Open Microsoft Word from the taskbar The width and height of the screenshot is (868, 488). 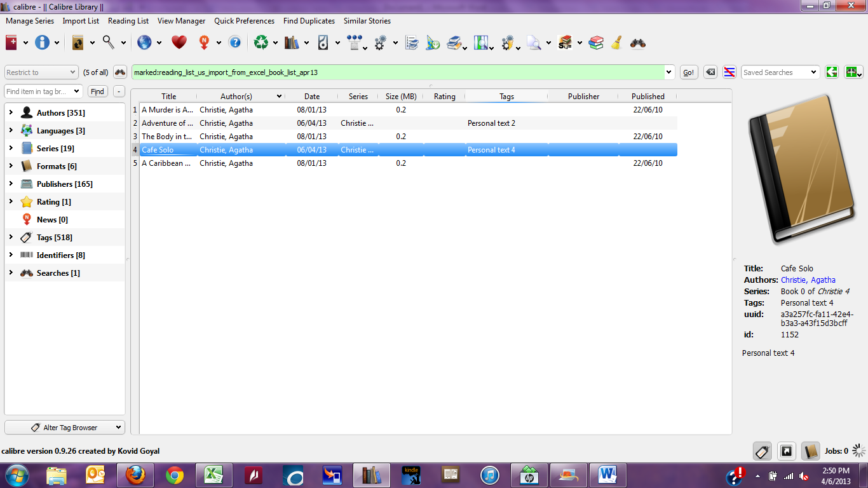607,475
